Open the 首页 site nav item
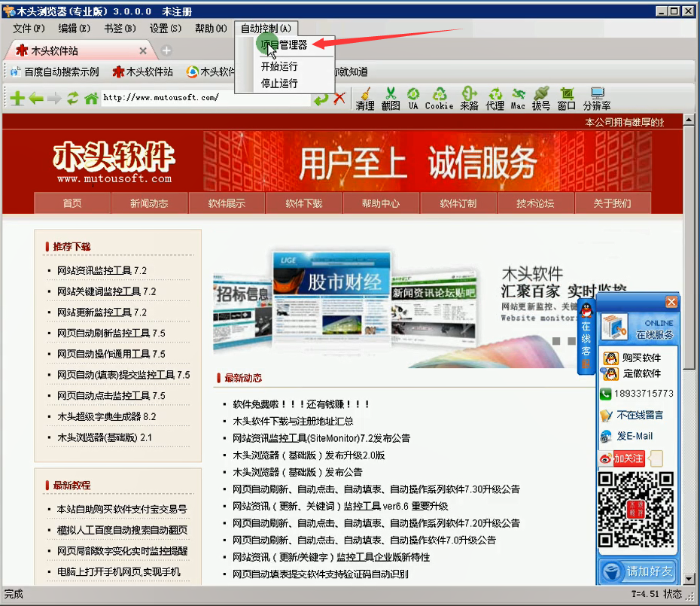This screenshot has height=606, width=700. click(x=72, y=204)
